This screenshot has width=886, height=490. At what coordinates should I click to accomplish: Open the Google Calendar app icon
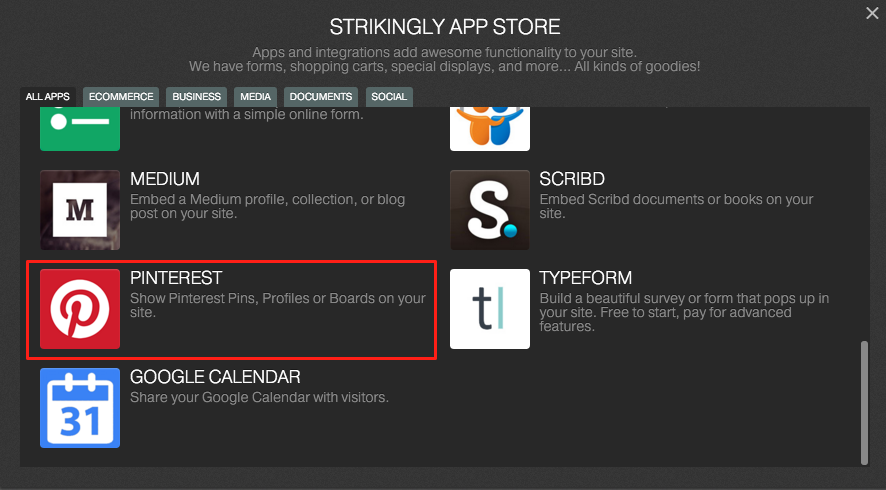click(x=80, y=407)
